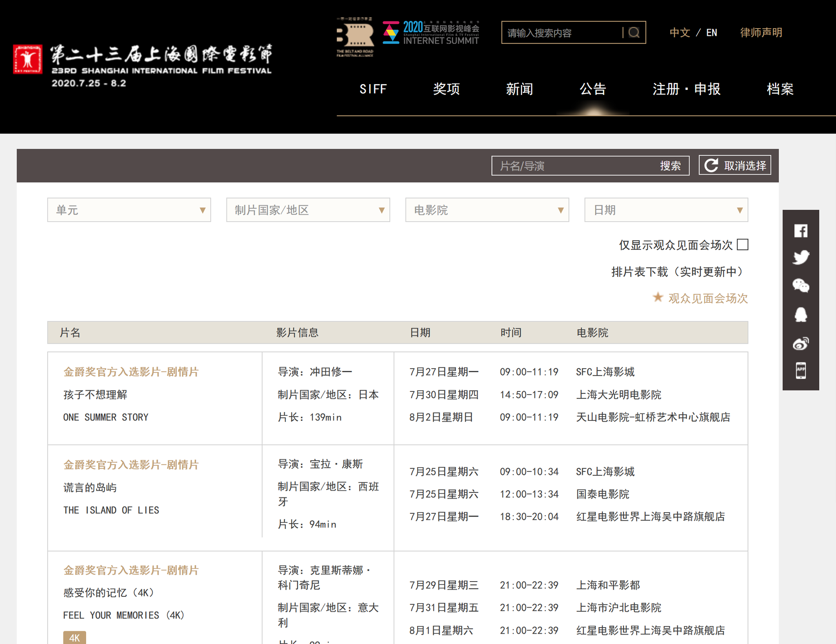The image size is (836, 644).
Task: Open the 制片国家/地区 dropdown
Action: pyautogui.click(x=308, y=210)
